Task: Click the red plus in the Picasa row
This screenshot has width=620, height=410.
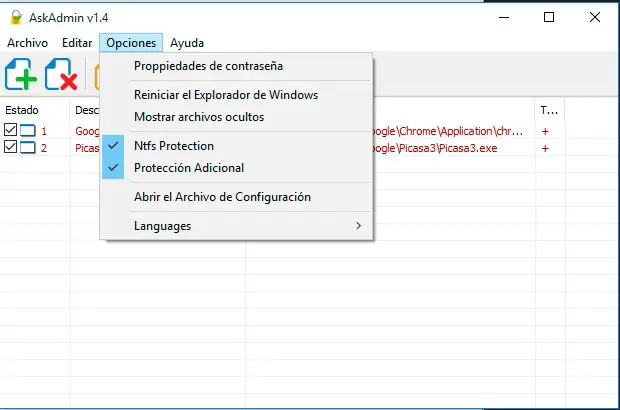Action: click(x=545, y=148)
